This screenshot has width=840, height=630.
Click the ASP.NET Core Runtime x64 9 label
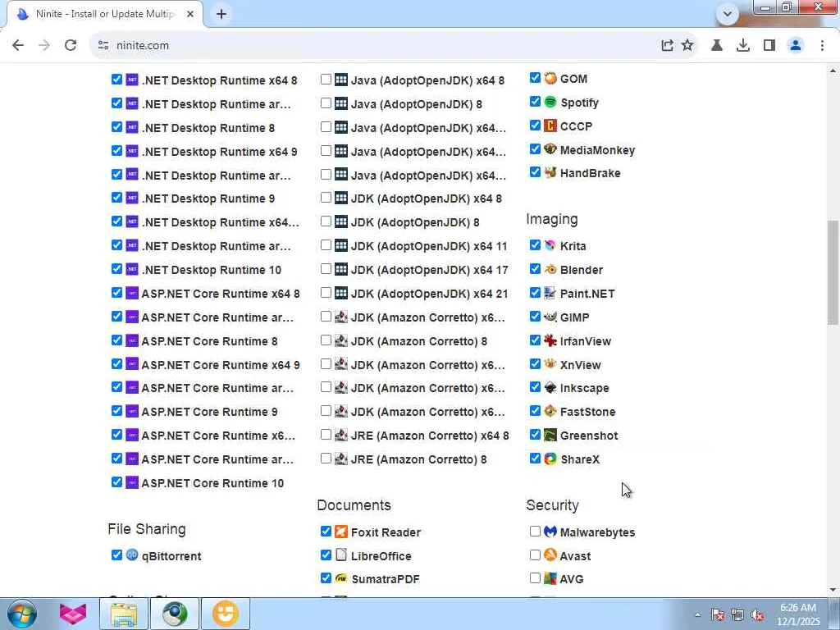tap(220, 365)
